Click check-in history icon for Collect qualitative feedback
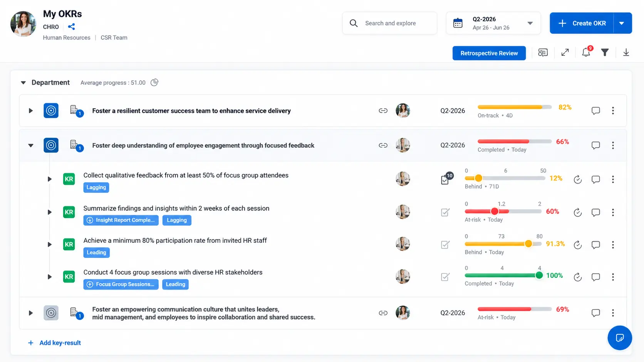Screen dimensions: 644x362 (x=577, y=179)
